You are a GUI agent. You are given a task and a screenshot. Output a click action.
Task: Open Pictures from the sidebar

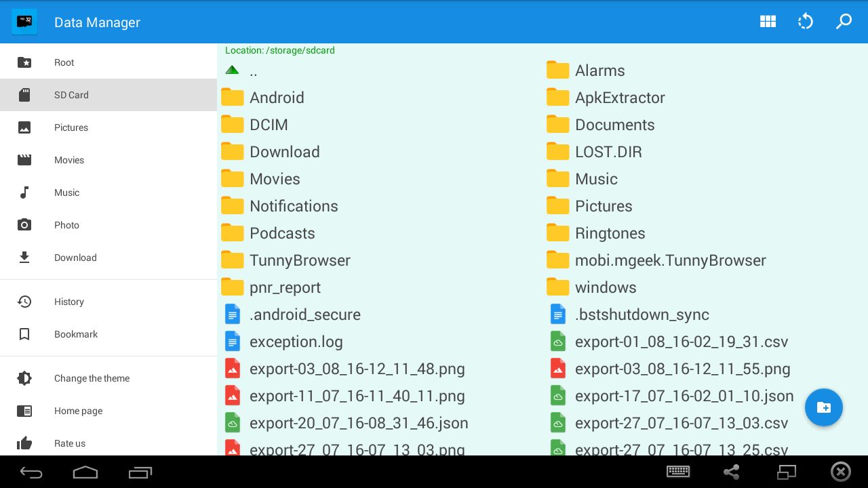point(108,127)
